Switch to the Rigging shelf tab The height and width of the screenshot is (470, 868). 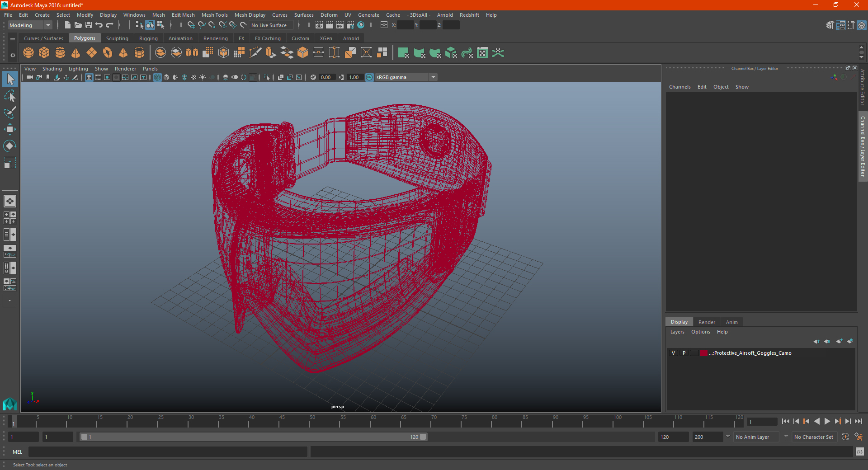tap(148, 38)
